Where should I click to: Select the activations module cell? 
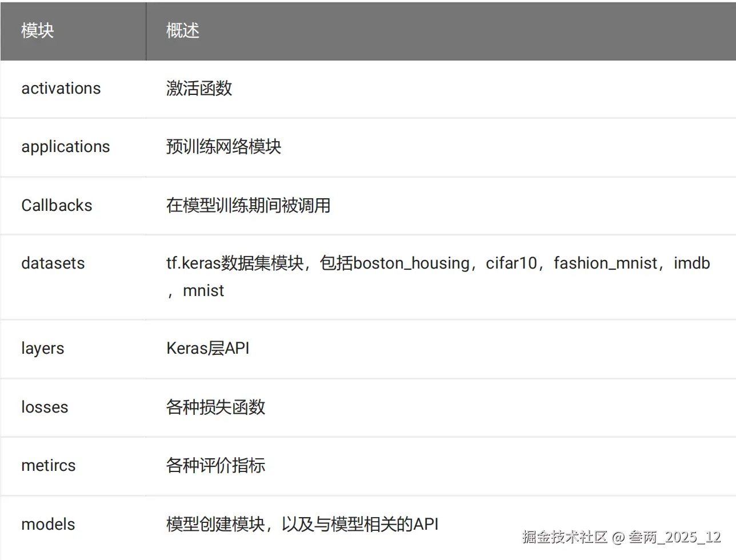click(x=61, y=89)
